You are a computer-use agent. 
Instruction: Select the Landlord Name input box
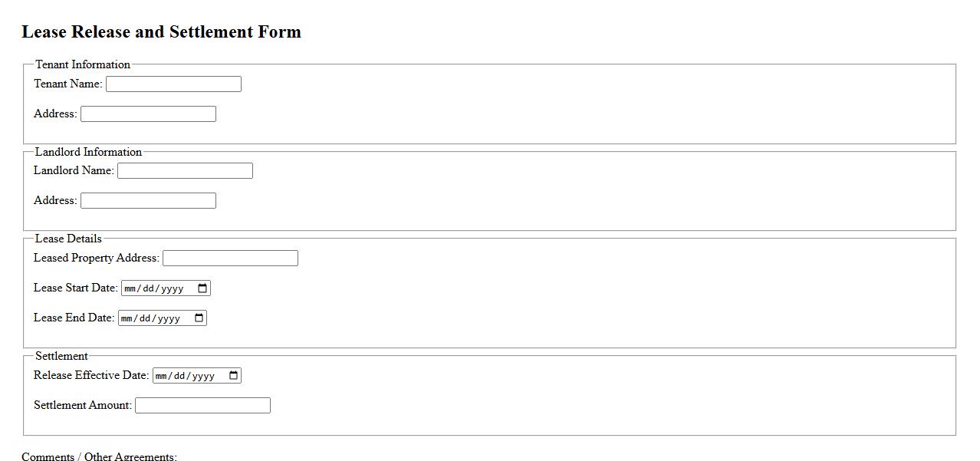tap(185, 171)
